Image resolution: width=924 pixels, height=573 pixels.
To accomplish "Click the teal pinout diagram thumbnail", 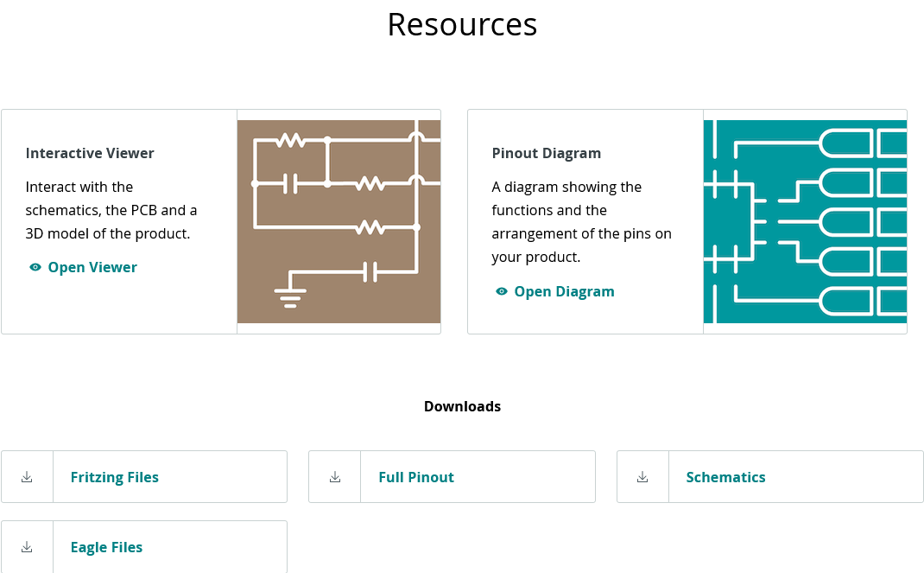I will click(x=805, y=221).
